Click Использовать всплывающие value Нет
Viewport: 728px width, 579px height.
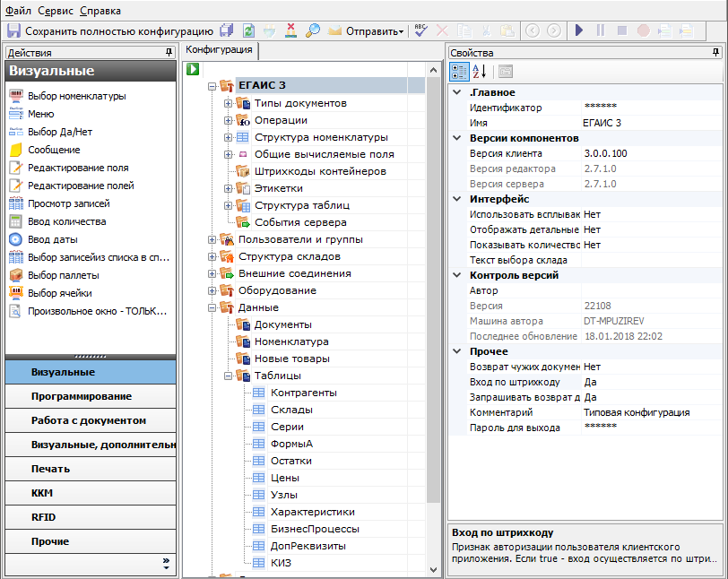click(652, 214)
